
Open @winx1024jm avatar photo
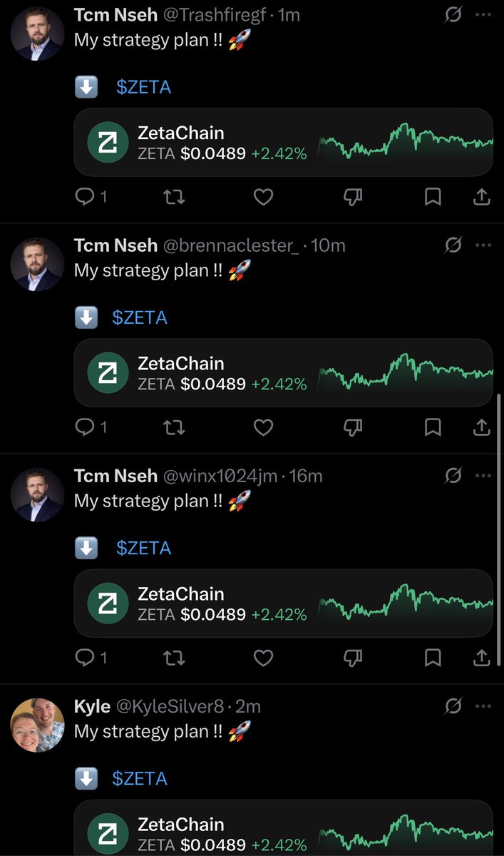37,494
